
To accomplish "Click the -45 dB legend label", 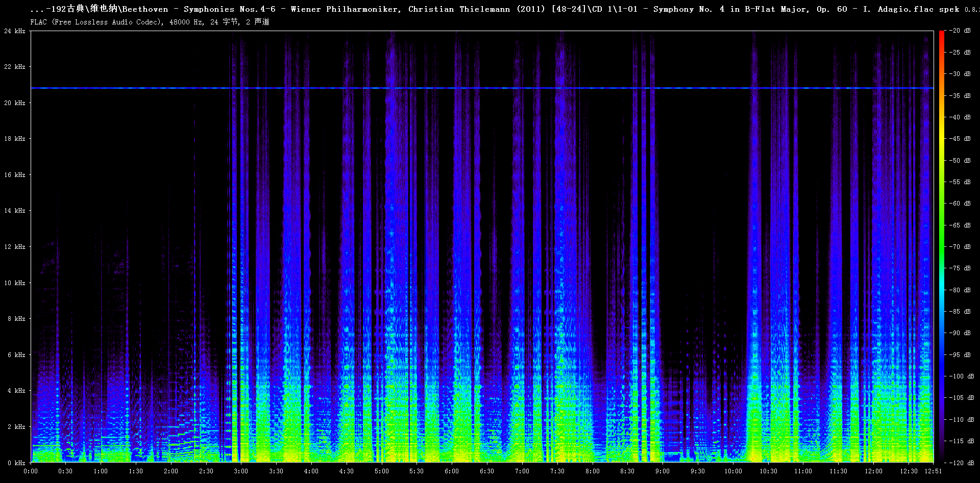I will 960,139.
